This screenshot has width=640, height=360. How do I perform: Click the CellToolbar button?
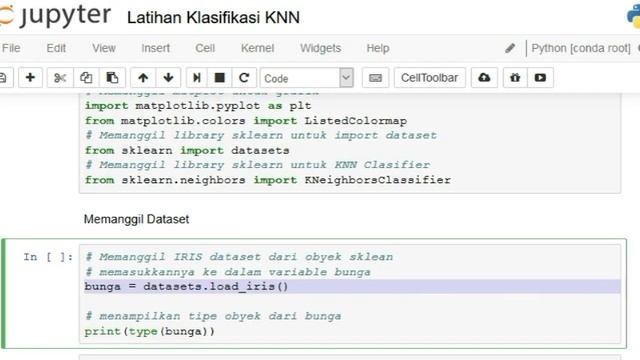[x=429, y=78]
